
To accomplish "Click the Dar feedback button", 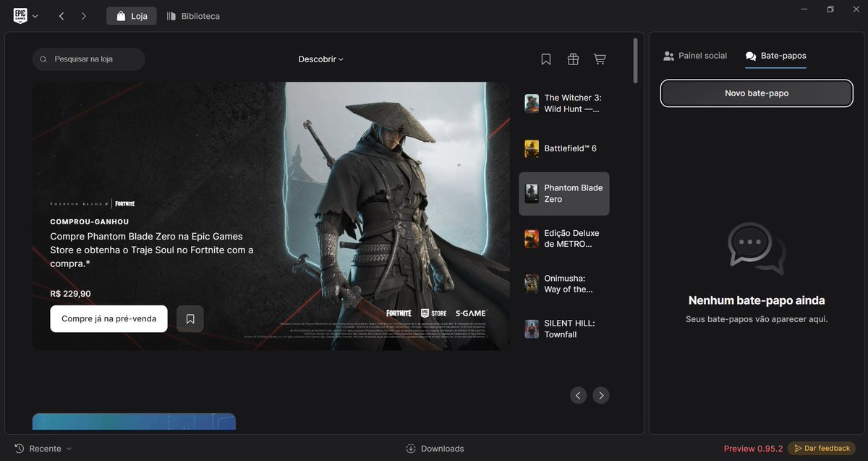I will (822, 449).
